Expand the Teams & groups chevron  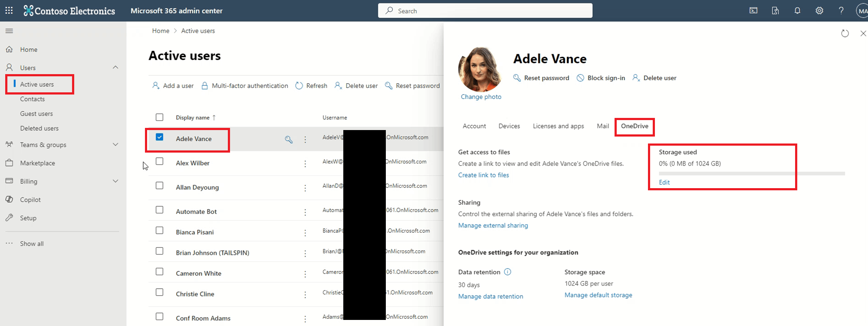click(115, 144)
